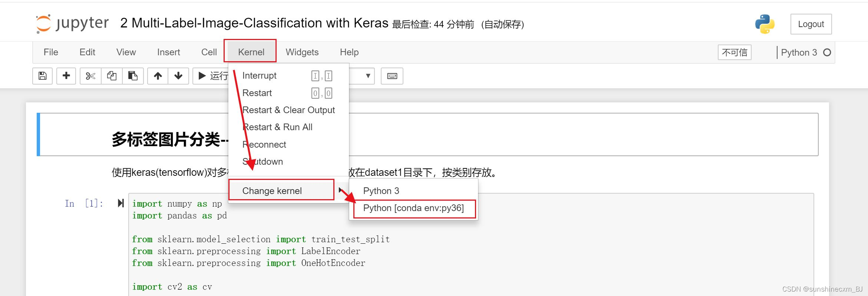Choose Shutdown kernel option
Viewport: 868px width, 296px height.
click(288, 161)
